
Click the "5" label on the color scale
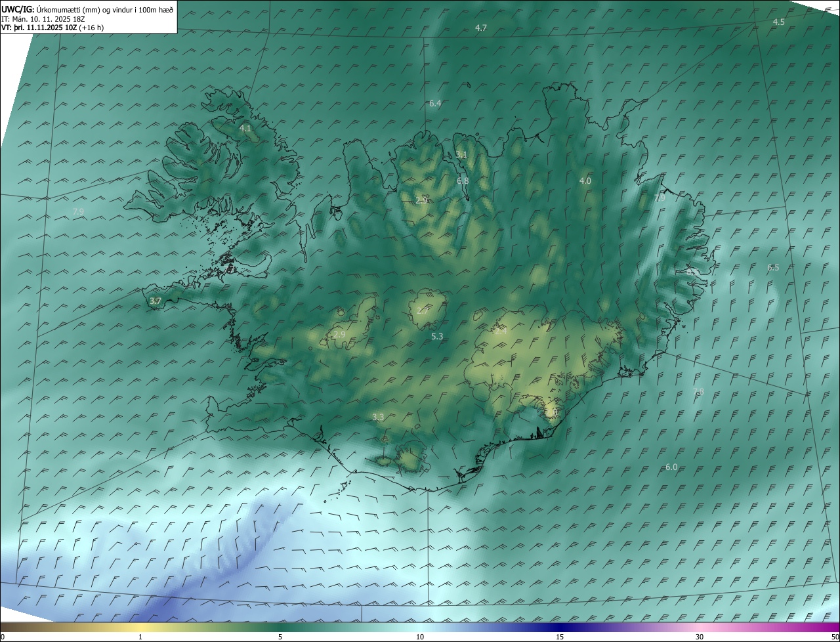coord(280,637)
